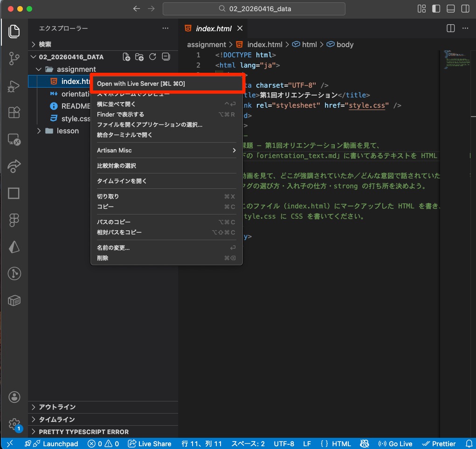
Task: Click the LF line ending indicator
Action: pyautogui.click(x=307, y=443)
